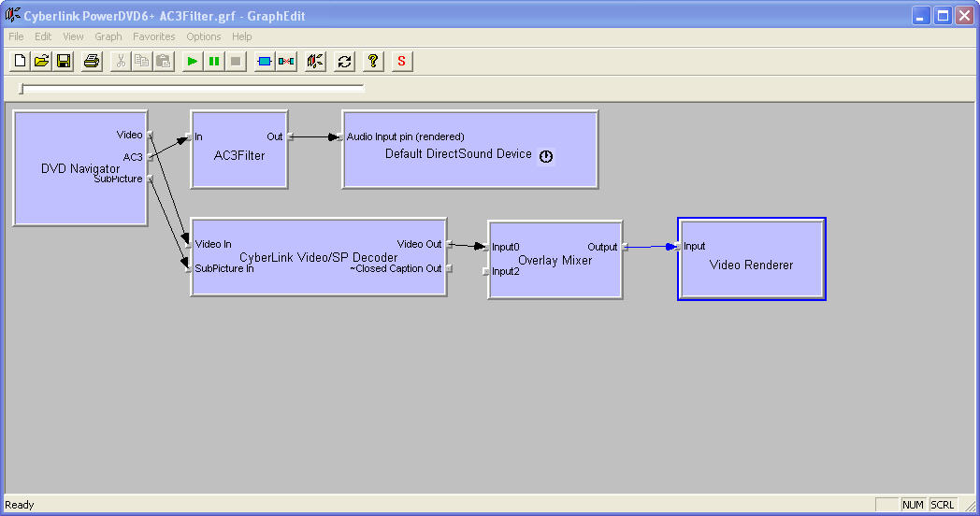
Task: Click the NUM status bar indicator
Action: coord(913,505)
